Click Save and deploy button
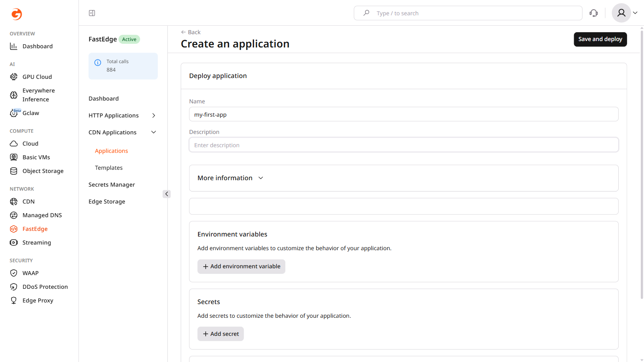The image size is (644, 362). click(x=600, y=39)
